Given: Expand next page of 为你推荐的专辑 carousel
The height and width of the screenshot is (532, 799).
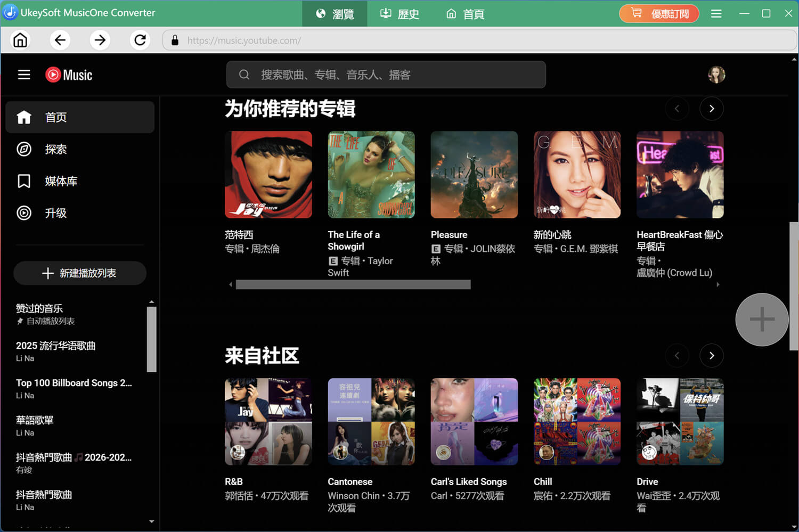Looking at the screenshot, I should tap(712, 109).
